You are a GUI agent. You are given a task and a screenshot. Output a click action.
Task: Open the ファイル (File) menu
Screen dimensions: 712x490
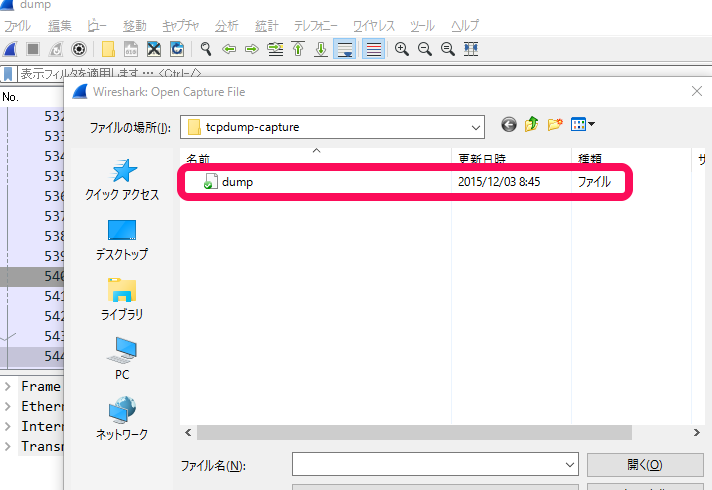click(18, 25)
